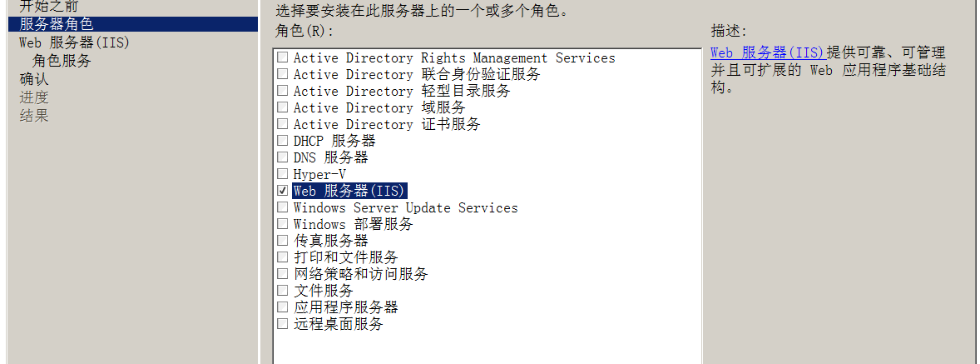The width and height of the screenshot is (980, 364).
Task: Uncheck Web 服务器(IIS) role
Action: (x=283, y=191)
